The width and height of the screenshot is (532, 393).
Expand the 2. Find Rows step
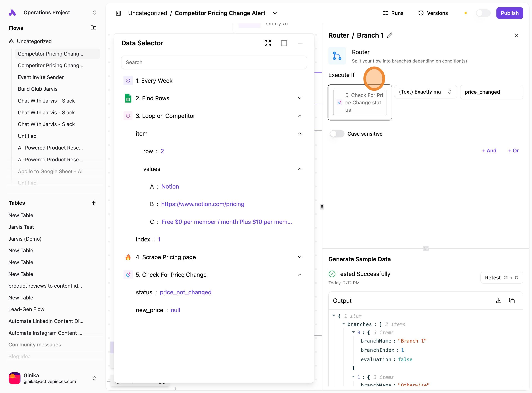coord(300,98)
